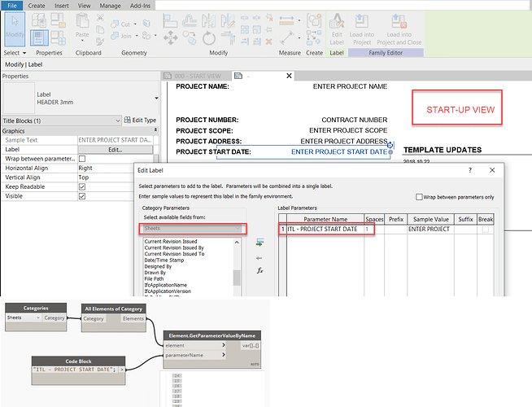Click the Properties palette scrollbar
The image size is (532, 407).
pos(156,159)
